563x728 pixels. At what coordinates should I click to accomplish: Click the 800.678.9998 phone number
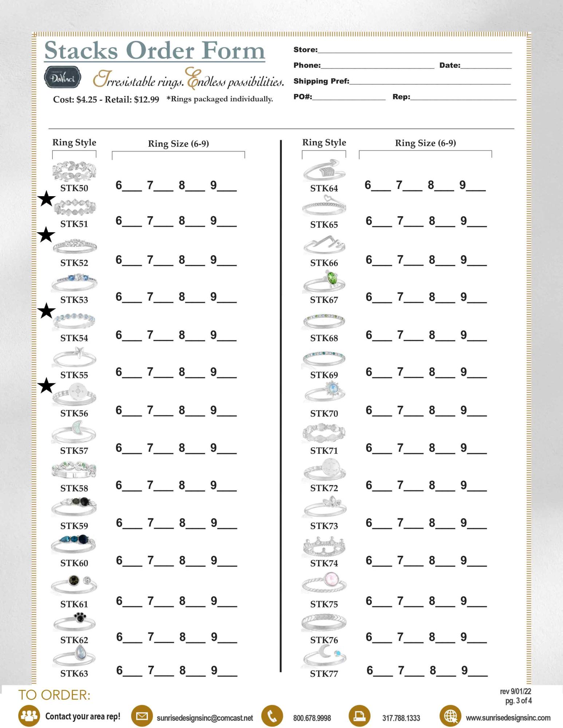312,718
